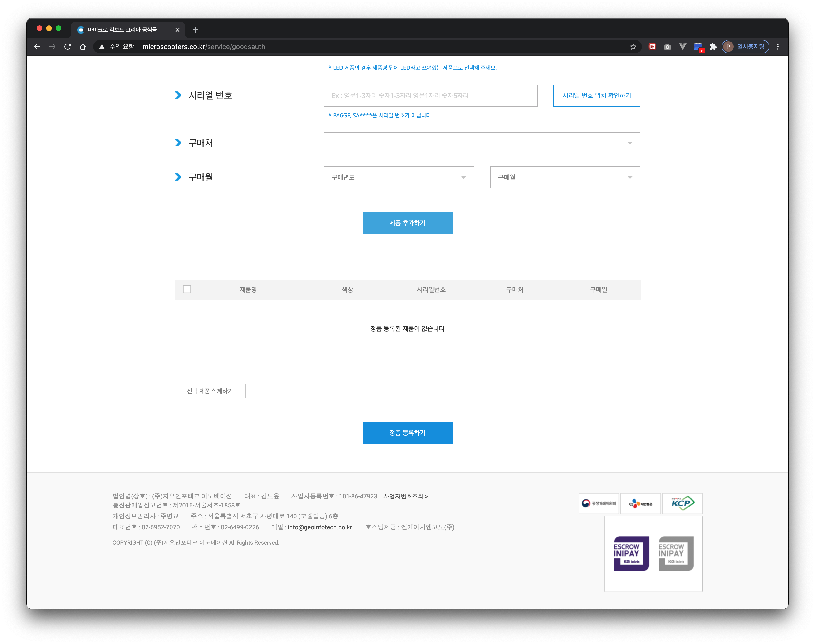Click the browser back arrow
Viewport: 815px width, 644px height.
(x=37, y=47)
